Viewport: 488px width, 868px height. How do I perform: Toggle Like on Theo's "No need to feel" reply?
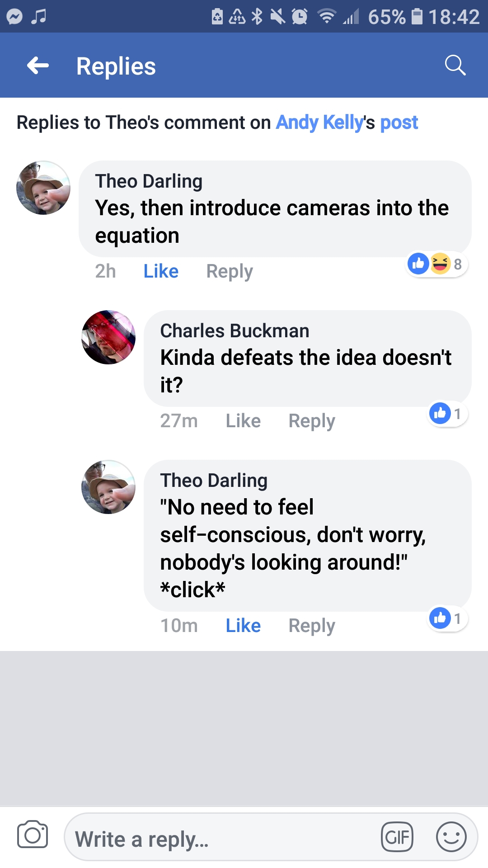point(243,626)
